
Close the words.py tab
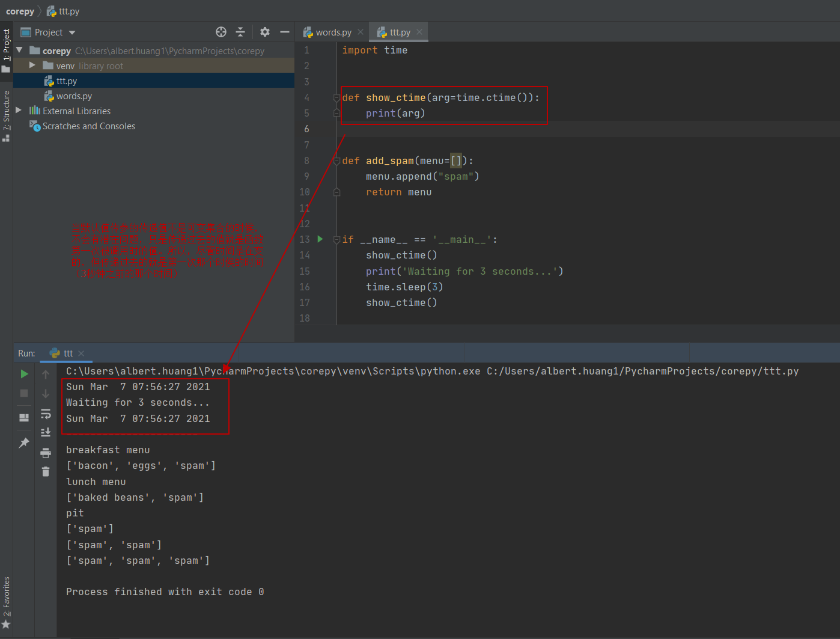point(361,32)
